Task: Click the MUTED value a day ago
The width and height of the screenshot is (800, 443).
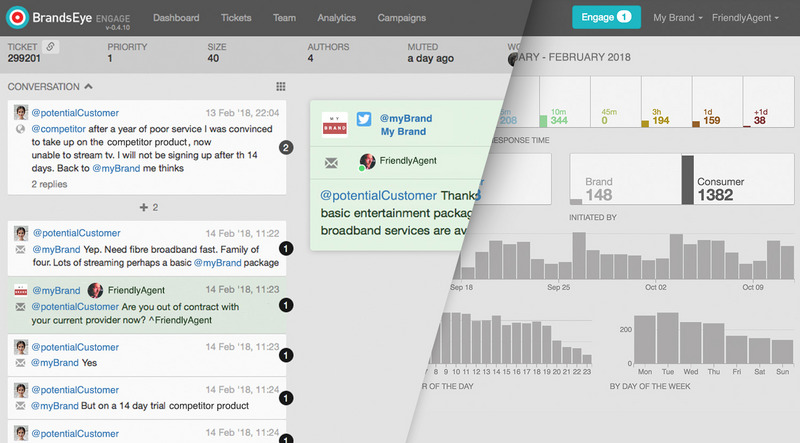Action: pos(430,58)
